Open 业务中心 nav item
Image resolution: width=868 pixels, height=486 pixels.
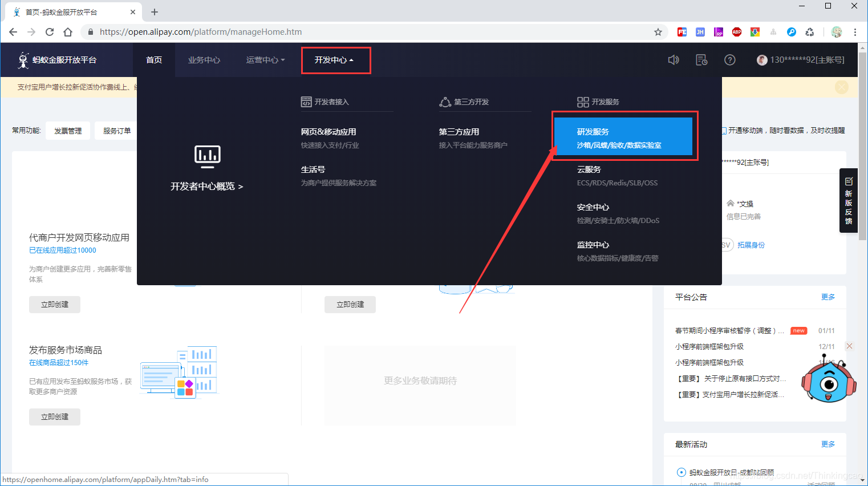point(204,60)
